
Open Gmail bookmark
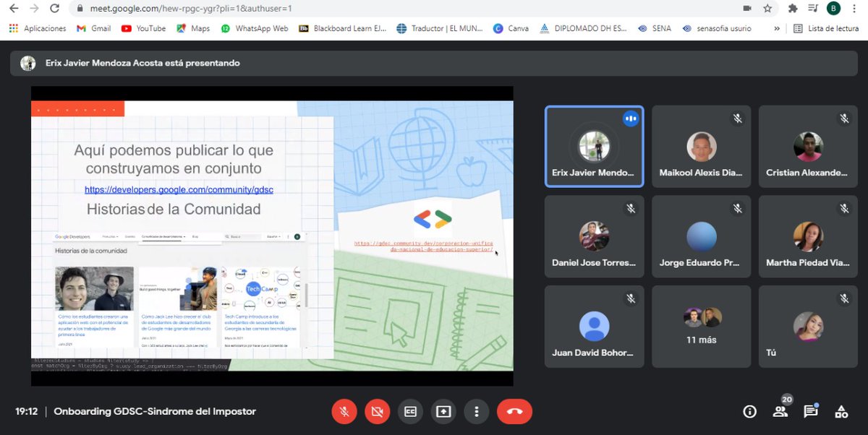93,28
